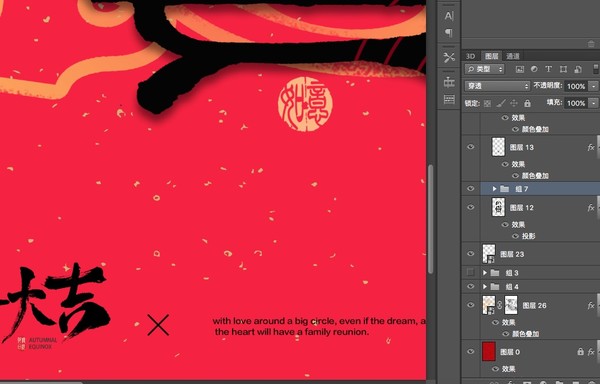Image resolution: width=600 pixels, height=384 pixels.
Task: Hide 图层 13 using its eye icon
Action: (x=471, y=147)
